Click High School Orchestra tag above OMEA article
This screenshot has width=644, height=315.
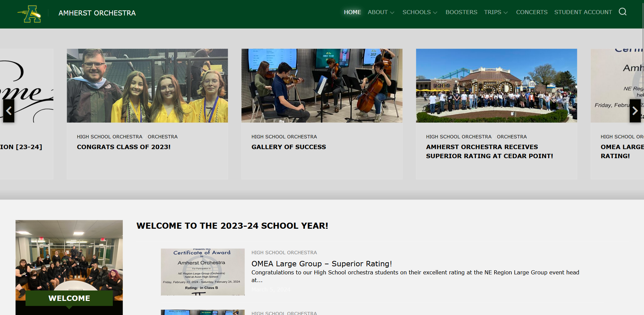point(284,253)
